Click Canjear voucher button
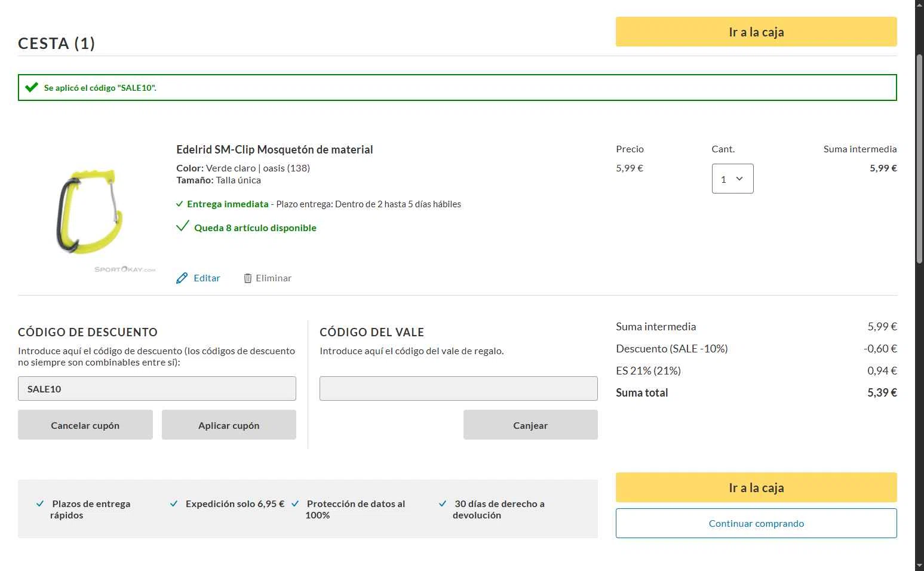This screenshot has width=924, height=571. 530,425
